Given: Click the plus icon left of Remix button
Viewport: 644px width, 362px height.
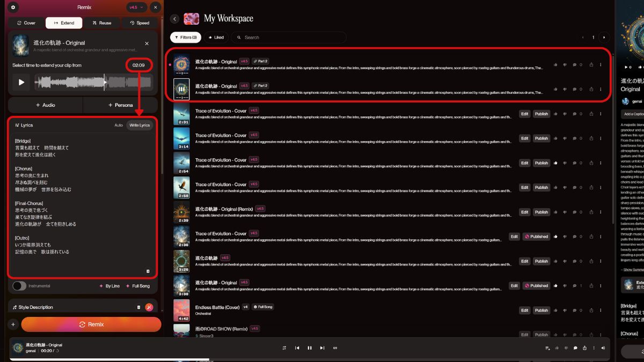Looking at the screenshot, I should click(13, 324).
